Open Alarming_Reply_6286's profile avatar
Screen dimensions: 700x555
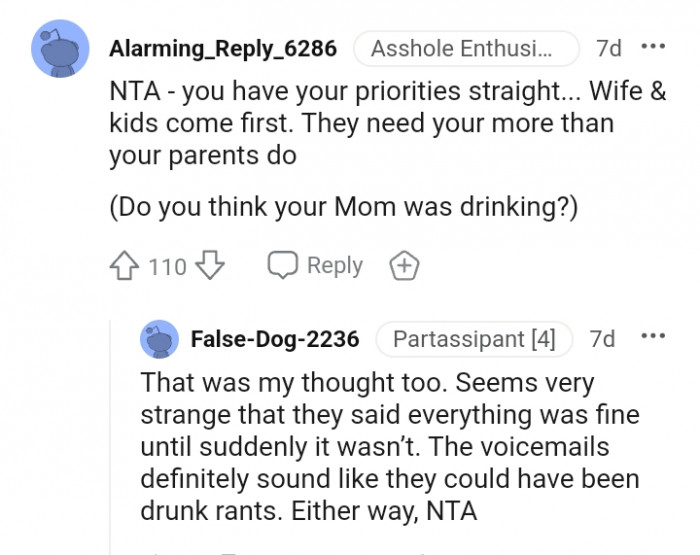click(x=61, y=48)
